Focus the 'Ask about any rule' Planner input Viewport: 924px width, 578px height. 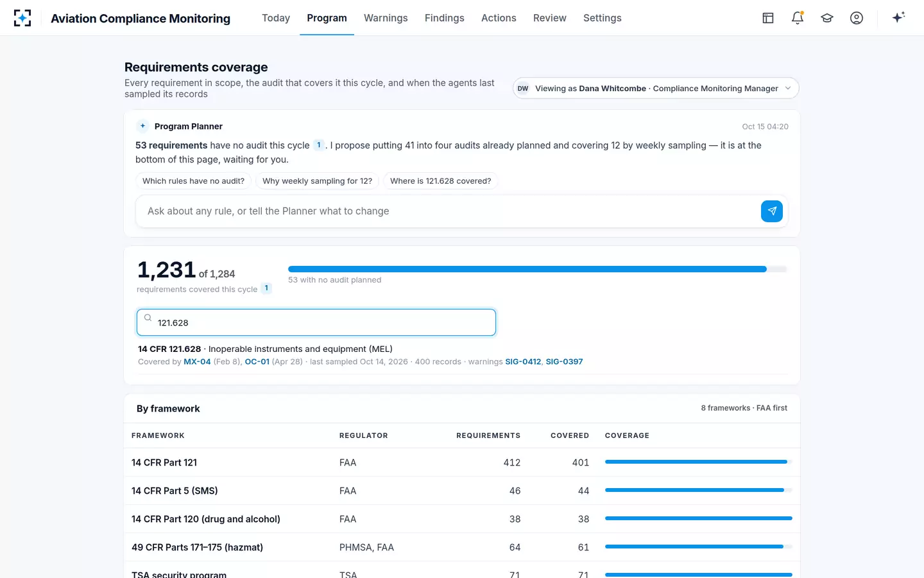point(448,211)
